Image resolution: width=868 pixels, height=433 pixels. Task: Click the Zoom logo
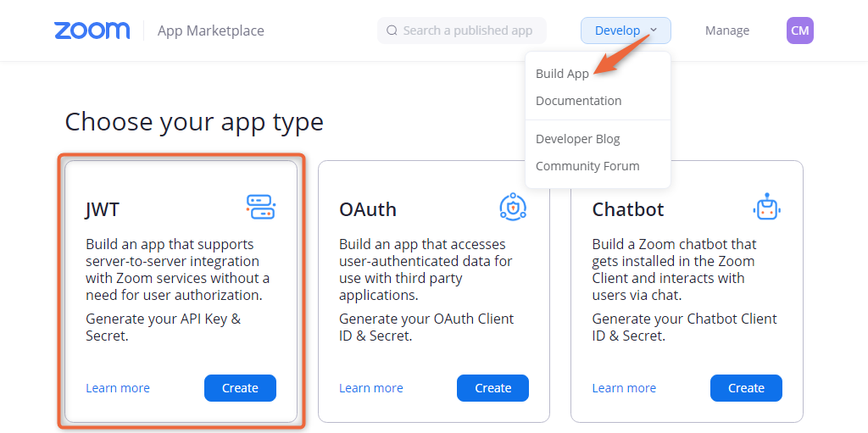92,31
